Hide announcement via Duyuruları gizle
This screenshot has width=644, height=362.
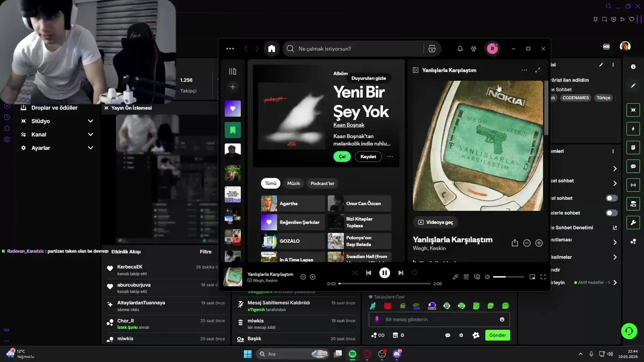369,78
